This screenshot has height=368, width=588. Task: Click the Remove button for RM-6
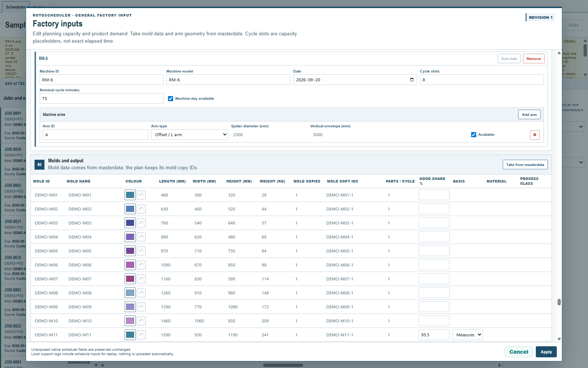534,59
